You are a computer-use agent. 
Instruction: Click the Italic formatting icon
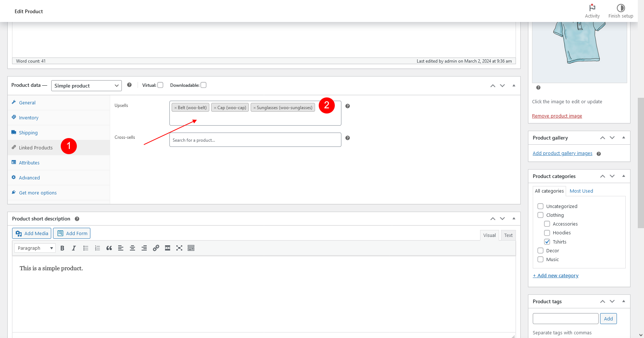pyautogui.click(x=74, y=248)
